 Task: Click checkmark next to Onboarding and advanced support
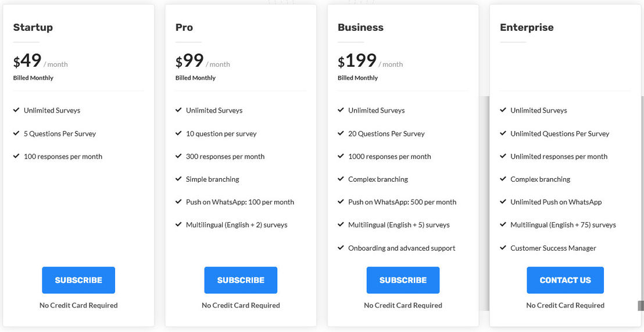pos(341,248)
